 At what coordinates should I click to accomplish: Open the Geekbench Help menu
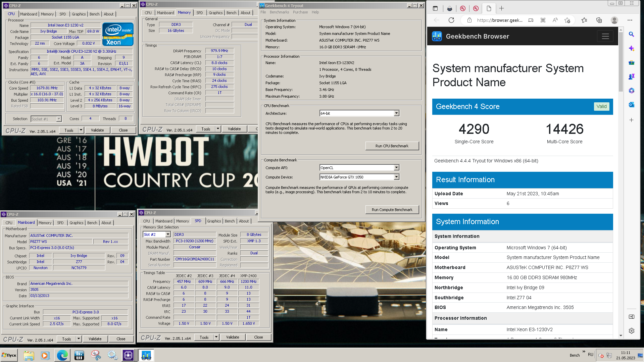(x=315, y=12)
